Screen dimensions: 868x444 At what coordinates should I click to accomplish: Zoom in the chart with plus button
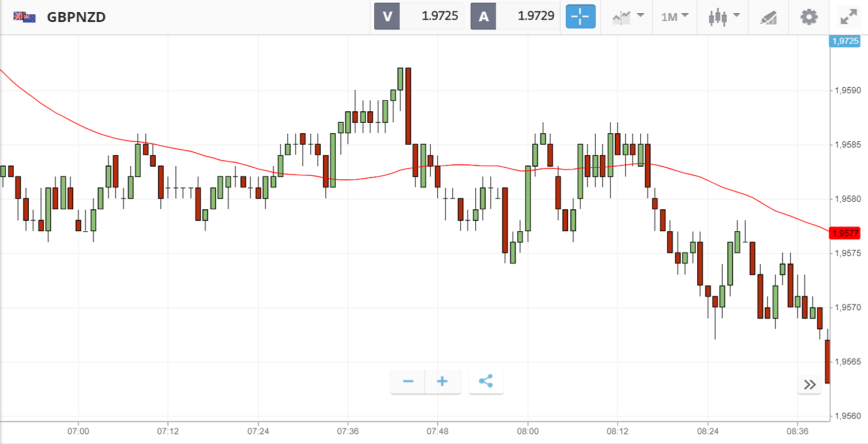point(442,382)
